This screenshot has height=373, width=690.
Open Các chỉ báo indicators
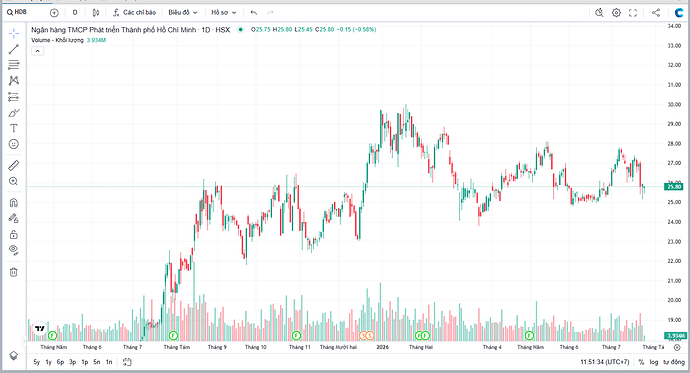(x=134, y=13)
